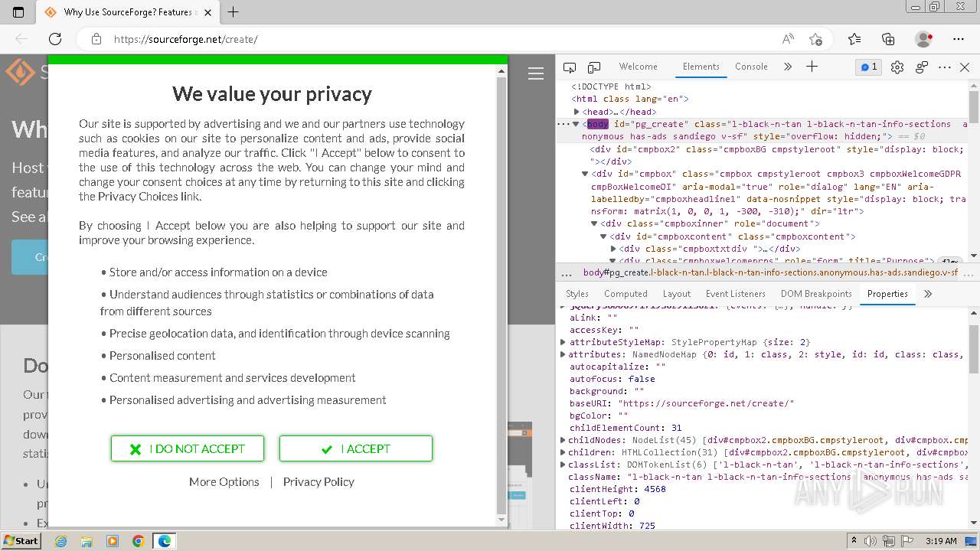Toggle device emulation in DevTools
The image size is (980, 551).
coord(594,67)
